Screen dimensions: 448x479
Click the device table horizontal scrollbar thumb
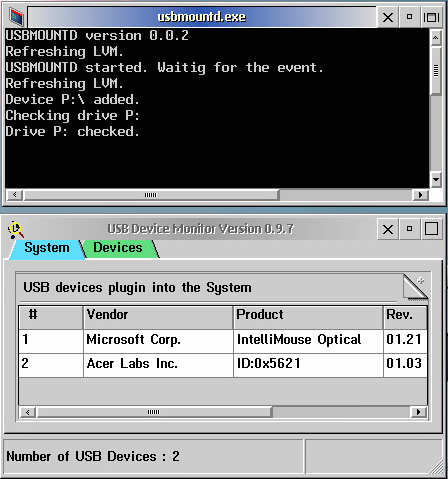point(154,412)
